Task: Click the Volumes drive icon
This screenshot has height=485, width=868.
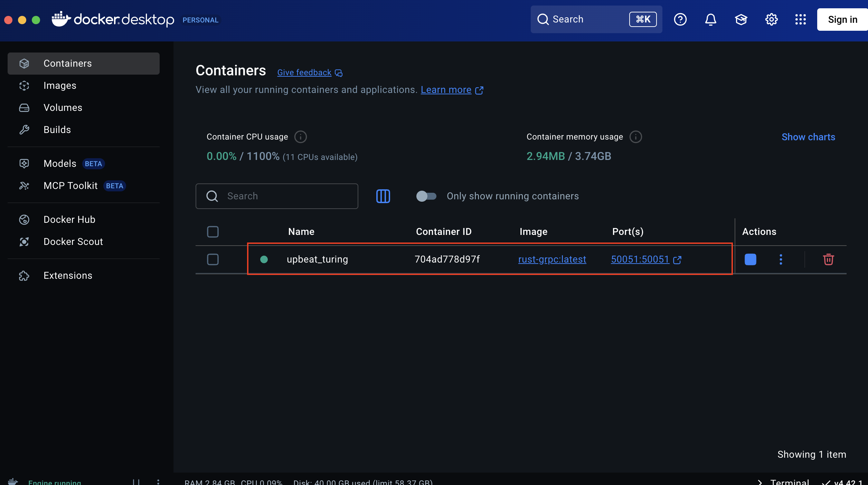Action: (24, 108)
